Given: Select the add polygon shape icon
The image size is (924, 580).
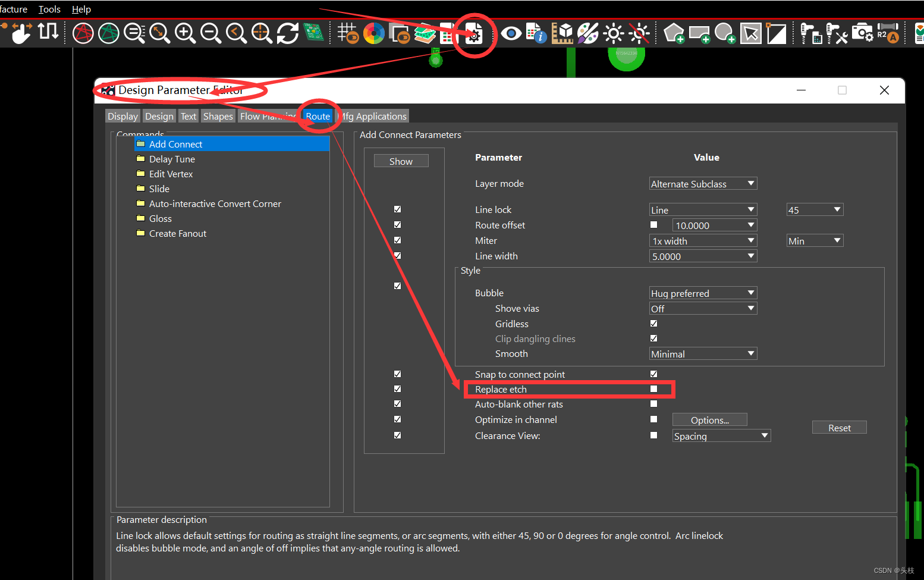Looking at the screenshot, I should tap(674, 33).
